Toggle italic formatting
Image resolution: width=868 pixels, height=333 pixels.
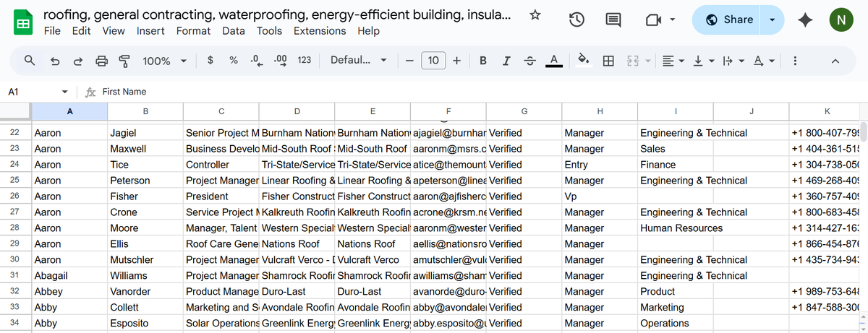pos(506,61)
